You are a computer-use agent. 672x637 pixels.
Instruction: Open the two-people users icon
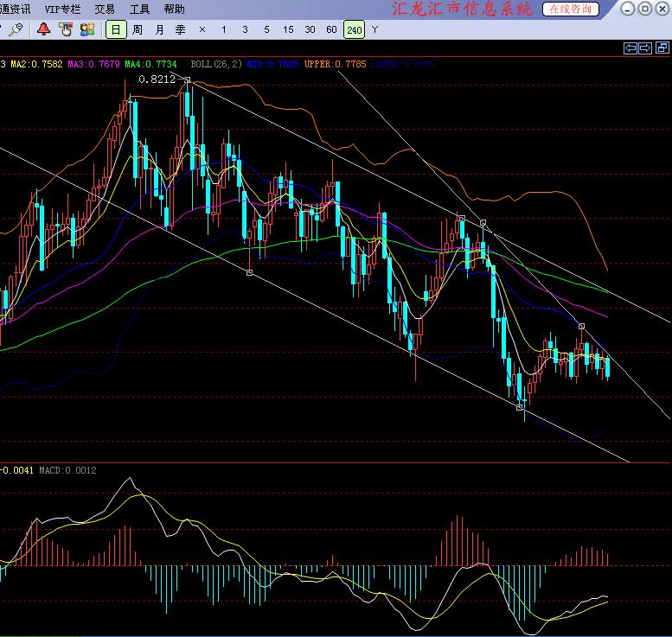[87, 29]
